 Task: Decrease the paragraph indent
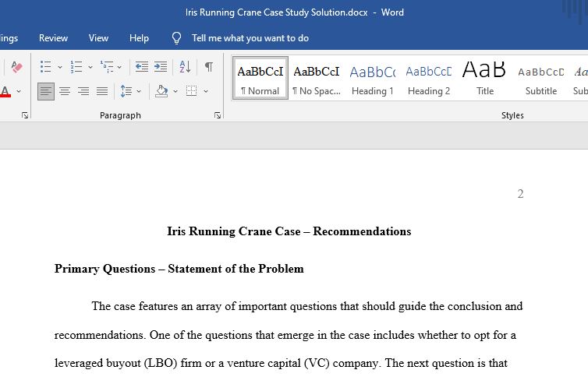[x=142, y=67]
